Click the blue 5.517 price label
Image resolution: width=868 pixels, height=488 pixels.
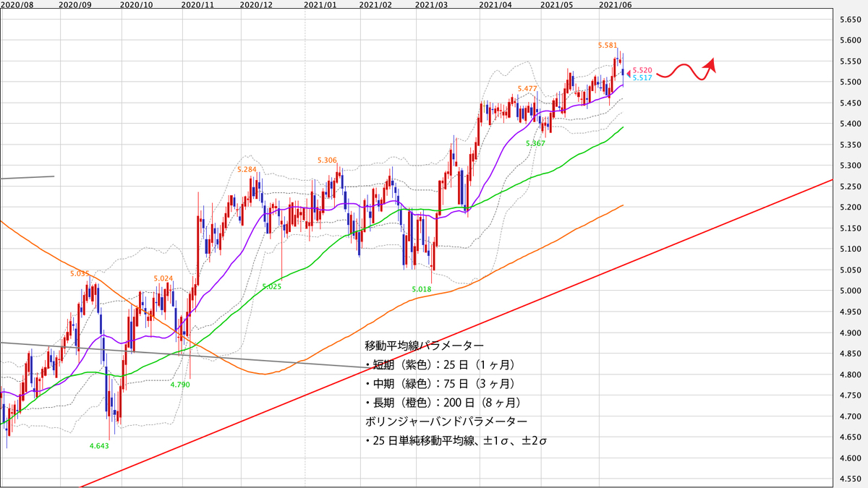tap(642, 78)
